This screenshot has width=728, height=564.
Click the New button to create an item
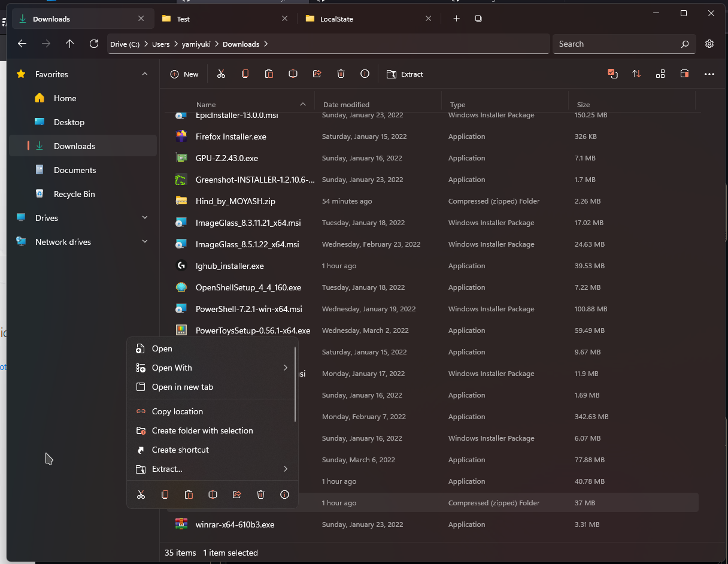(184, 74)
